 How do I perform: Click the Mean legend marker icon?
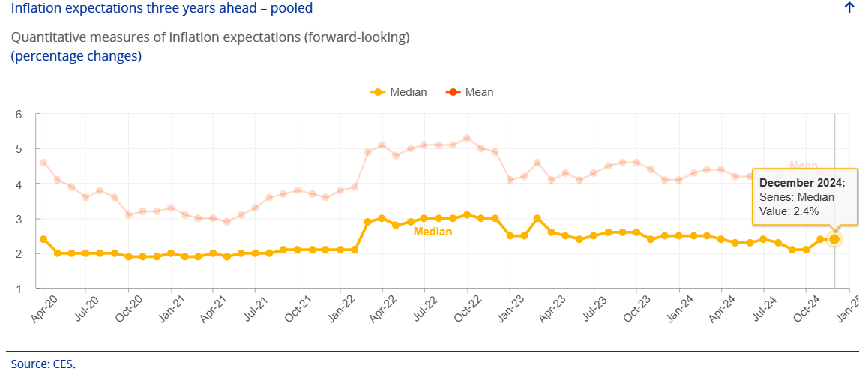(453, 93)
